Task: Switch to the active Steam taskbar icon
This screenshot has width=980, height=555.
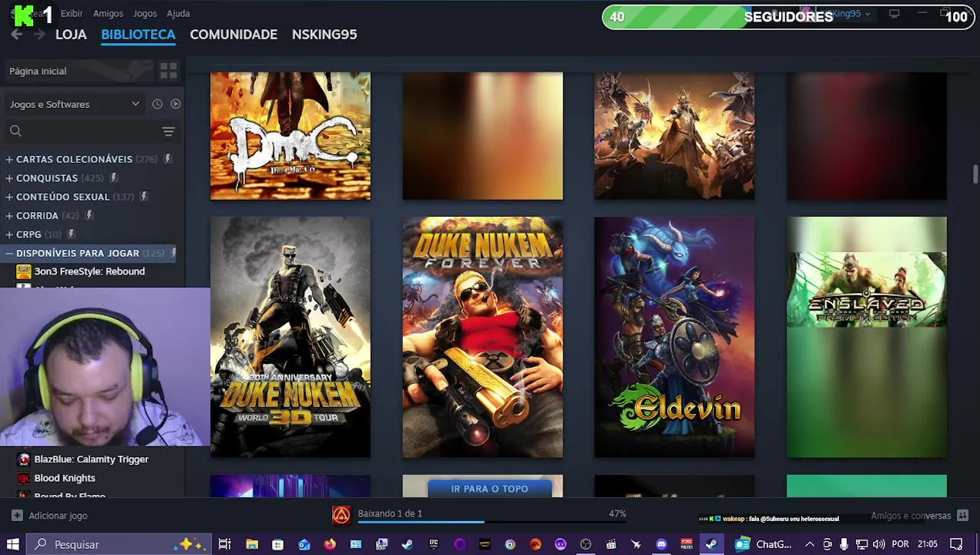Action: (x=711, y=544)
